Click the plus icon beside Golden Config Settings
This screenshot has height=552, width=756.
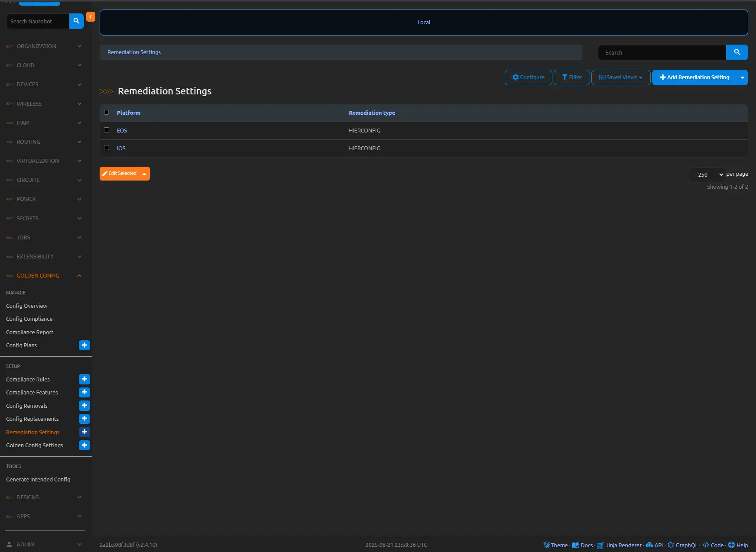[x=84, y=445]
